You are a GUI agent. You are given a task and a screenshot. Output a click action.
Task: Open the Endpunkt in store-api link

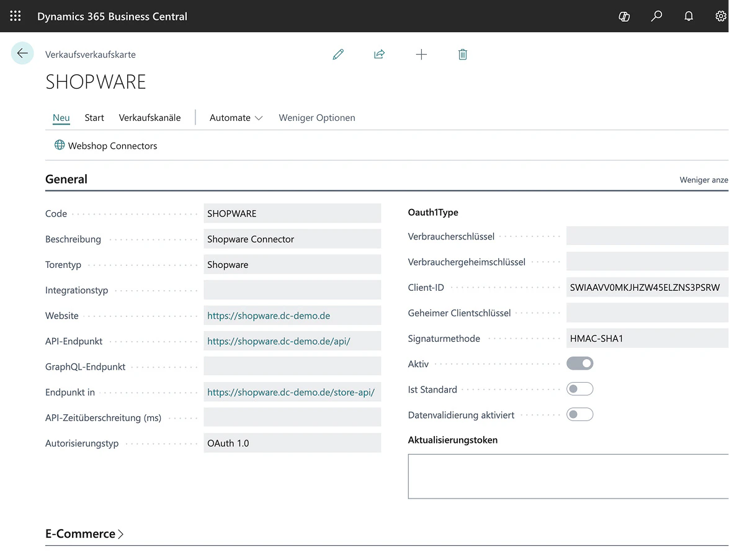pos(290,392)
